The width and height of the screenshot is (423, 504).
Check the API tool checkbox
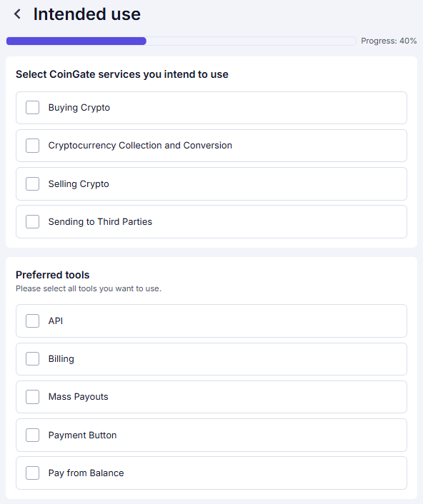tap(32, 321)
